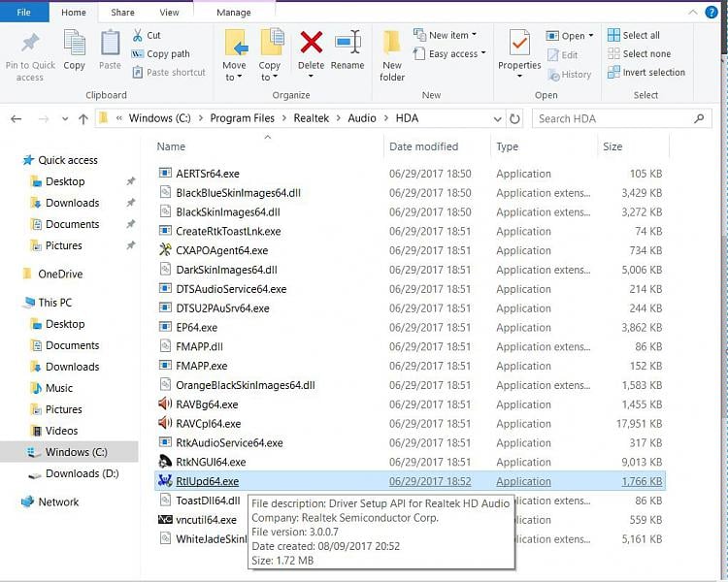Click the red Delete icon

point(311,43)
